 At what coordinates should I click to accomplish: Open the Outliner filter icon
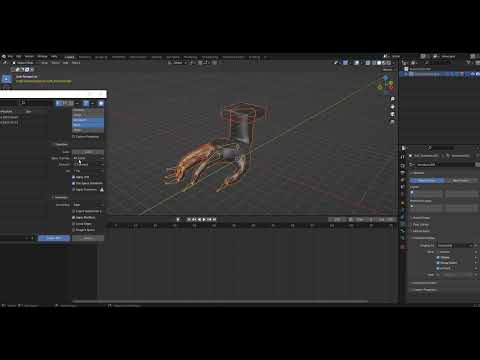469,63
